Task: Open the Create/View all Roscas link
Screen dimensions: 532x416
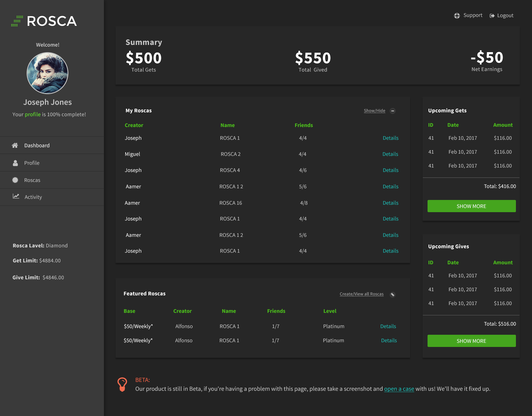Action: (x=361, y=294)
